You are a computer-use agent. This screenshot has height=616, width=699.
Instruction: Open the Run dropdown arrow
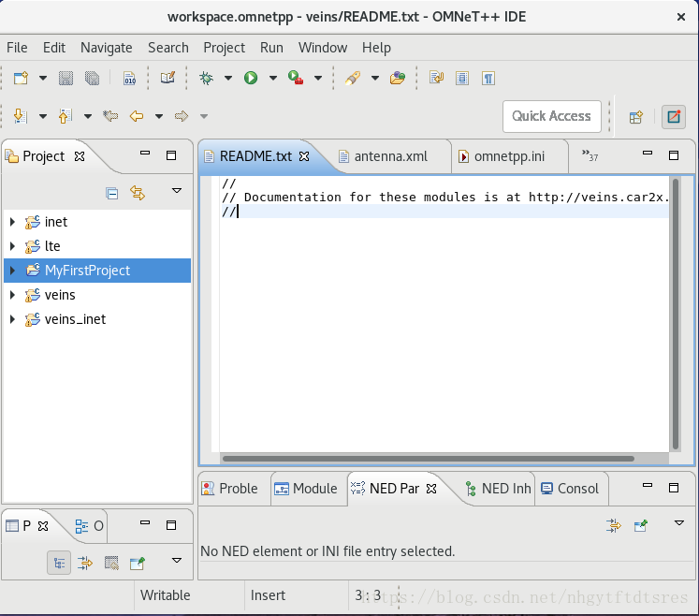click(273, 78)
